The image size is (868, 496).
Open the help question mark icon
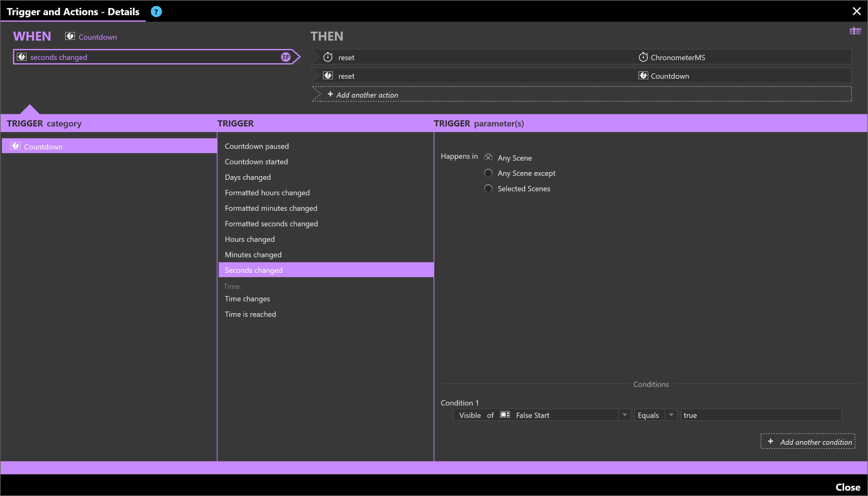click(x=156, y=11)
